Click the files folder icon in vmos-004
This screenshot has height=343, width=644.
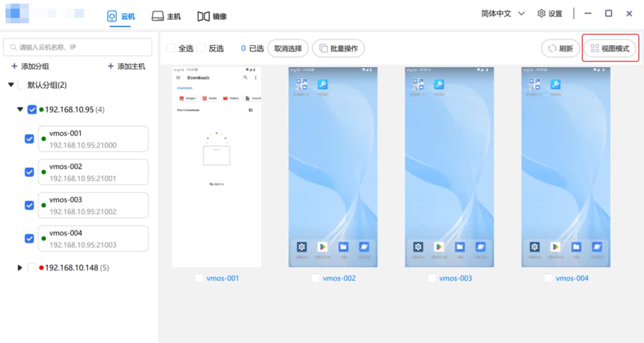click(576, 247)
